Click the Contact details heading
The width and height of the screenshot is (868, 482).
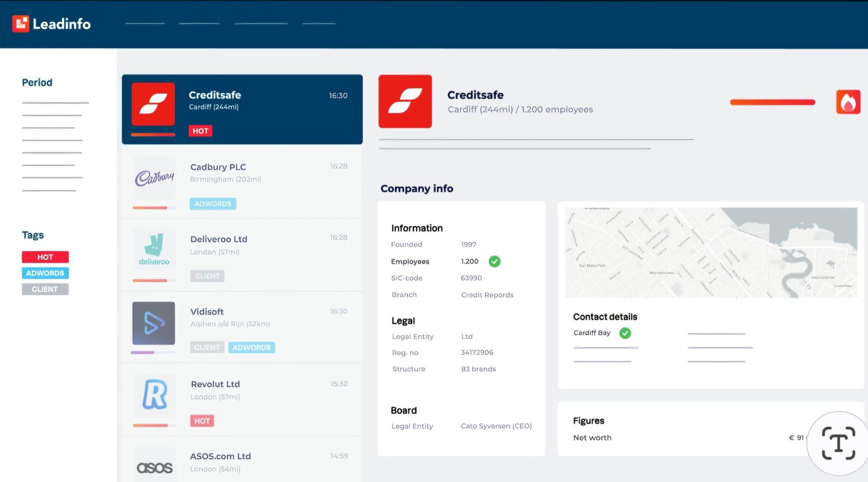605,317
